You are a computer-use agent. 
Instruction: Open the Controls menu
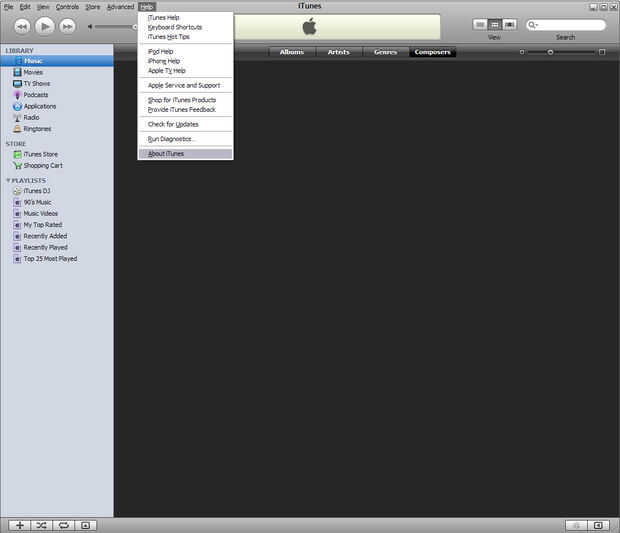pos(67,7)
